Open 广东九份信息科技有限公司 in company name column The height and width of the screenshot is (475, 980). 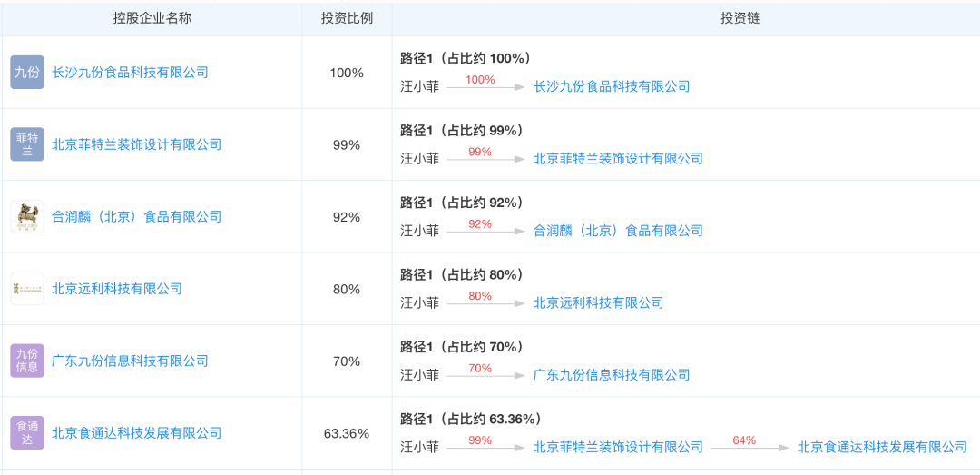pyautogui.click(x=130, y=361)
